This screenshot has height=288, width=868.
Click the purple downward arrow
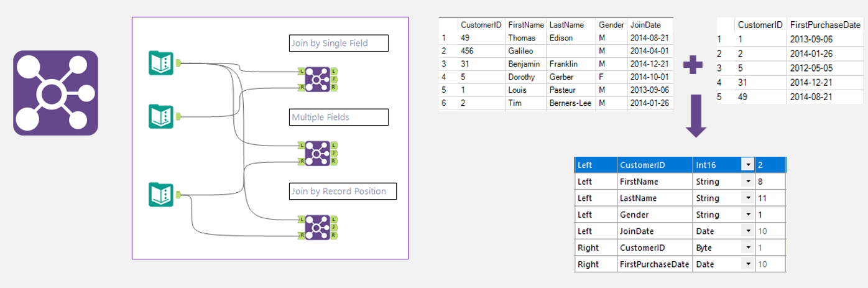(696, 117)
